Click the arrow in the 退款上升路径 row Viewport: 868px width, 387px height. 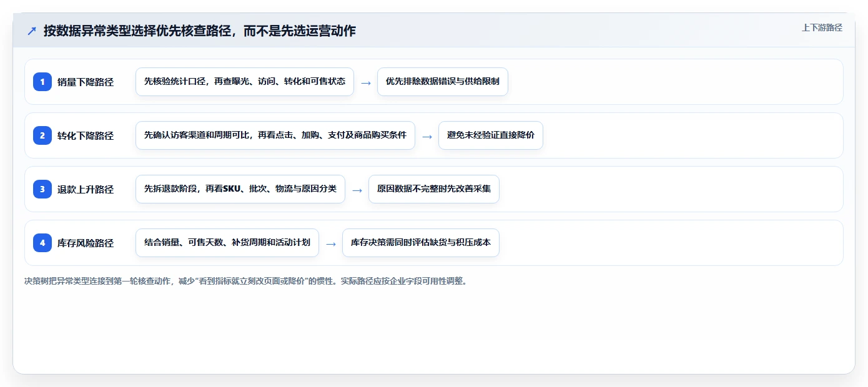click(357, 190)
